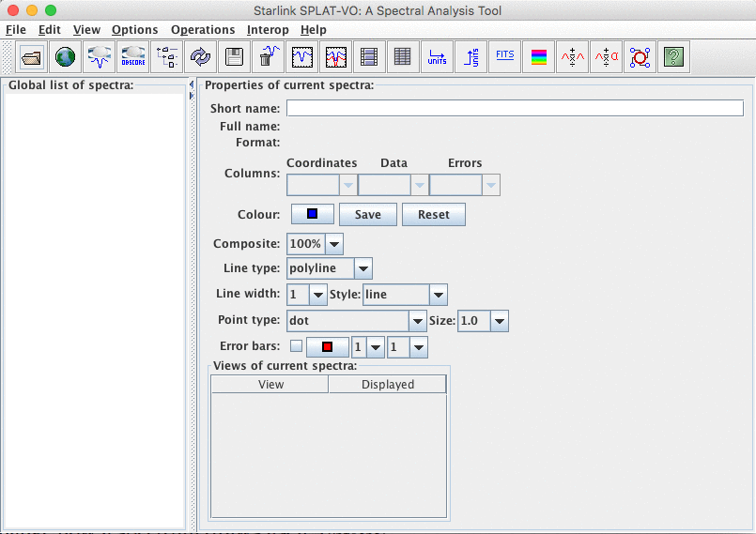756x534 pixels.
Task: Open the Help menu
Action: pos(314,30)
